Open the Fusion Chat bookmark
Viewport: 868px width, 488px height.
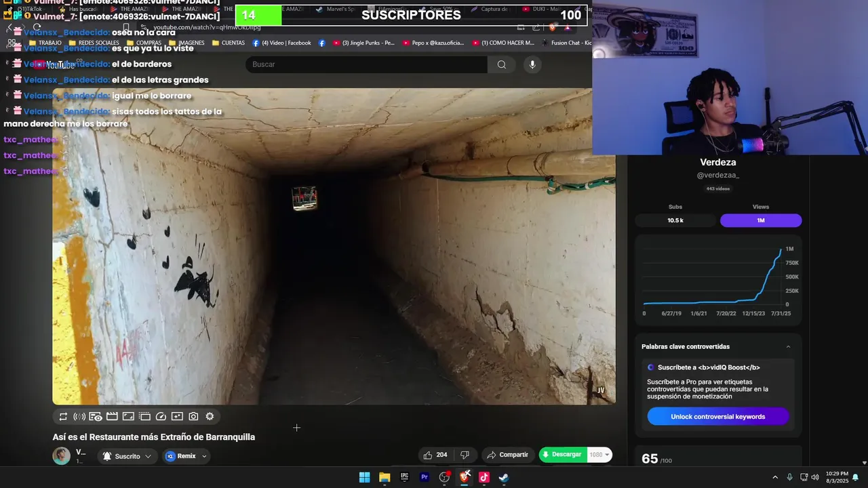tap(566, 43)
